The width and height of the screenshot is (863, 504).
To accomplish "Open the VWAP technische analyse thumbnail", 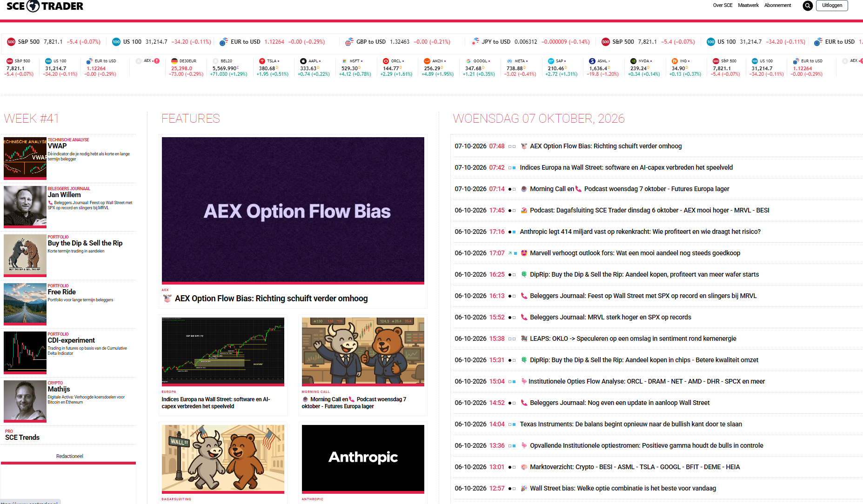I will (25, 158).
